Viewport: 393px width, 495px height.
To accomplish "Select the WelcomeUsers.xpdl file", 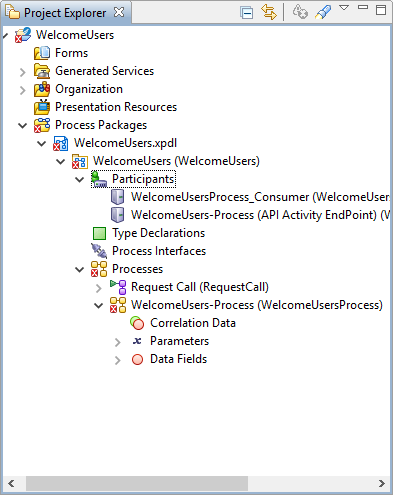I will coord(125,143).
